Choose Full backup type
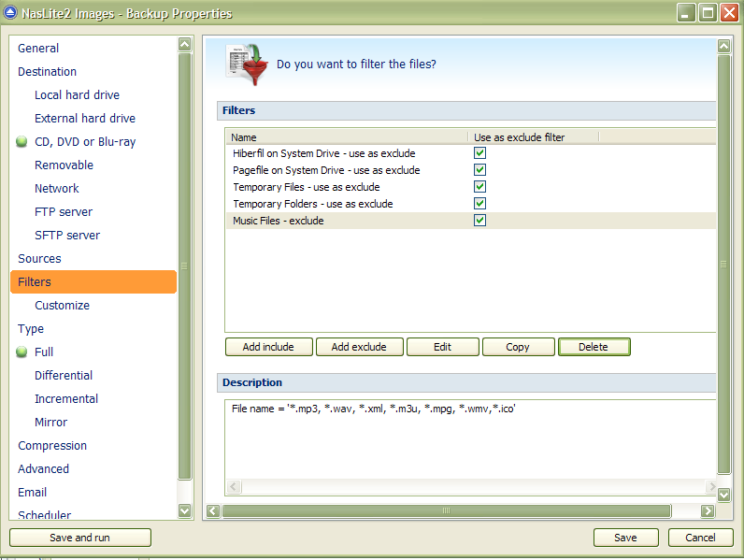Image resolution: width=744 pixels, height=560 pixels. coord(44,352)
